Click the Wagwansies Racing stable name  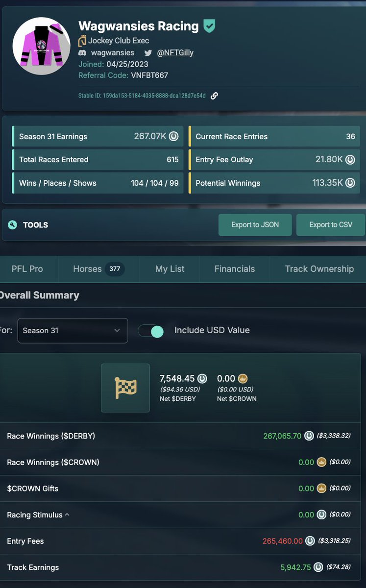[139, 26]
